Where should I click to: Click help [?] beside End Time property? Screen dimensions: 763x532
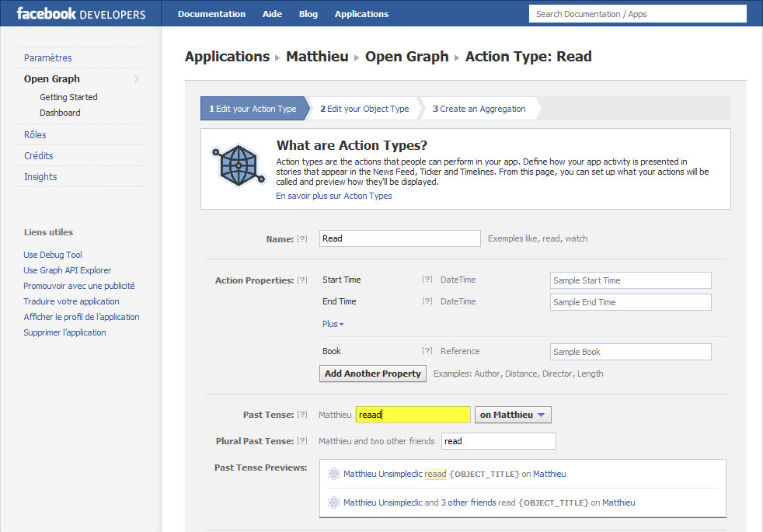pyautogui.click(x=427, y=301)
